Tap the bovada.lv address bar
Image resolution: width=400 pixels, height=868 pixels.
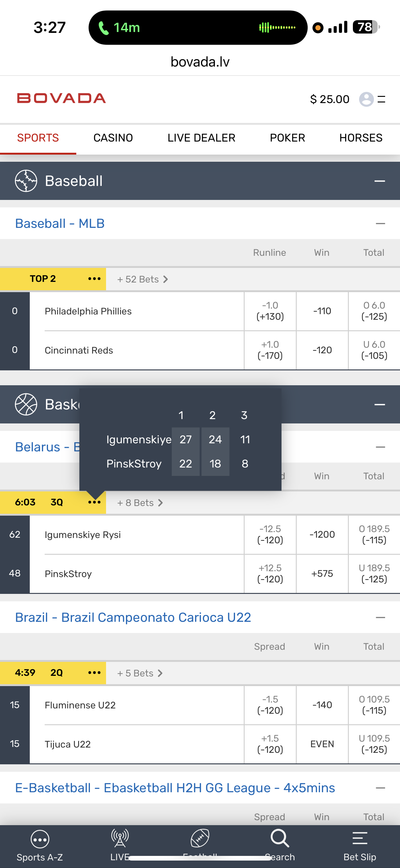coord(200,62)
